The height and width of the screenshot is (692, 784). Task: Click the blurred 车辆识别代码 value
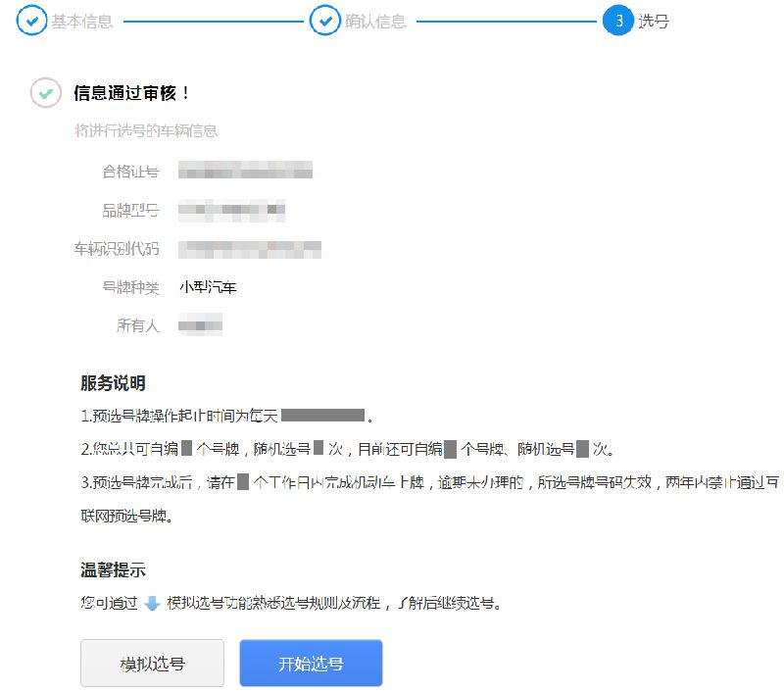pos(250,249)
